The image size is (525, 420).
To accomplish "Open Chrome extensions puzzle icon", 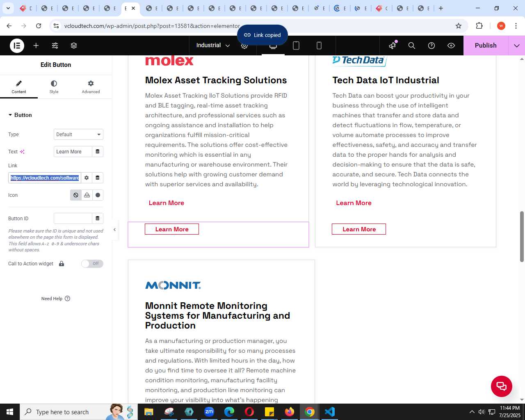I will click(x=479, y=26).
